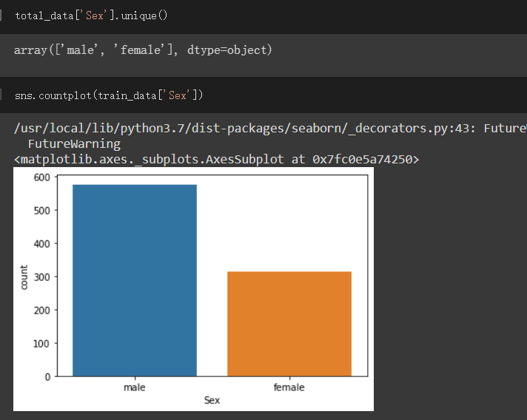Click the sns.countplot(train_data['Sex']) code cell
The height and width of the screenshot is (420, 527).
click(x=263, y=95)
